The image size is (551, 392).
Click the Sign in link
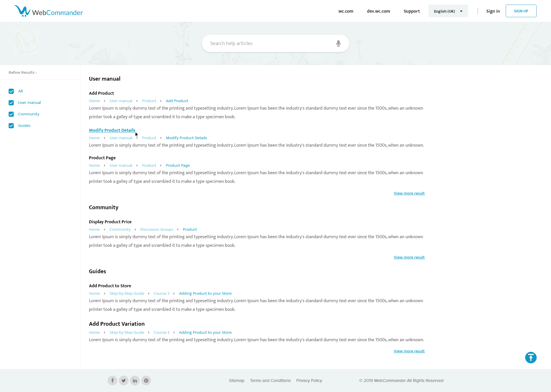point(493,11)
